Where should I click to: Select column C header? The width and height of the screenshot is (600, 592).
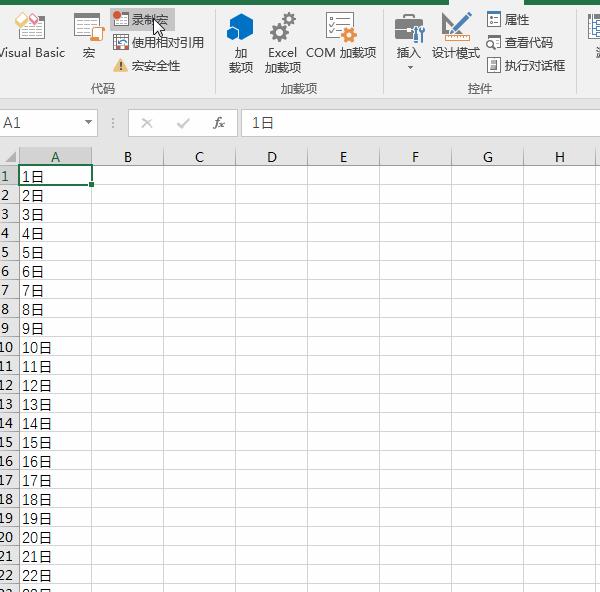coord(199,157)
